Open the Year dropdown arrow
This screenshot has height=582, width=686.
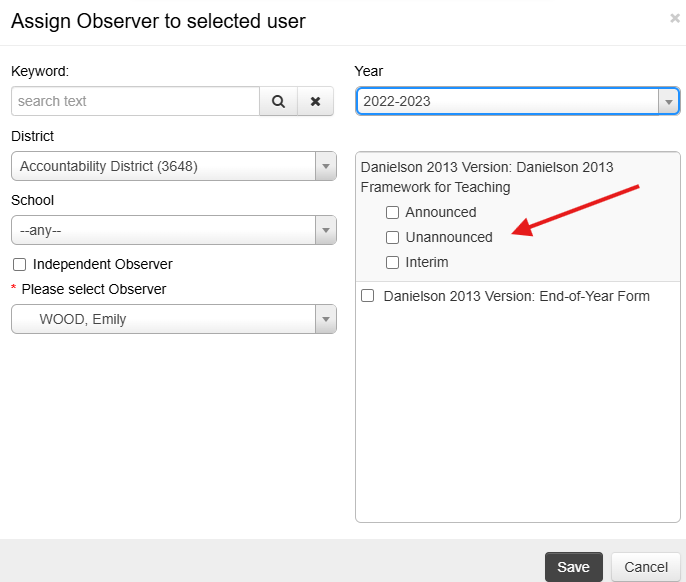pos(668,102)
